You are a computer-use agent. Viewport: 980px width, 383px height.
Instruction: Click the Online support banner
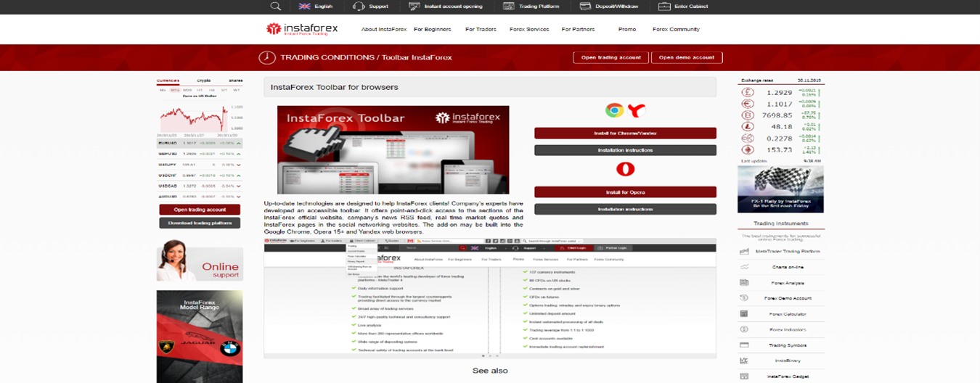pos(200,260)
